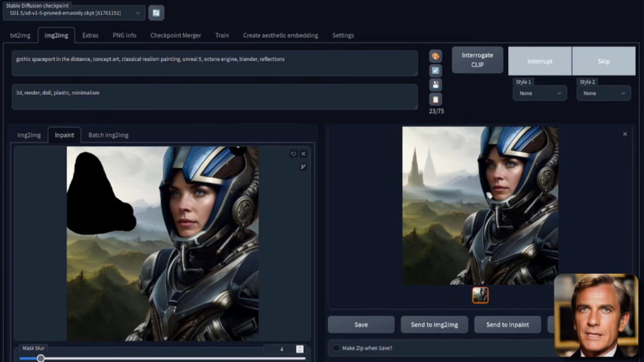Viewport: 644px width, 362px height.
Task: Dismiss the generated image with the X toggle
Action: coord(625,134)
